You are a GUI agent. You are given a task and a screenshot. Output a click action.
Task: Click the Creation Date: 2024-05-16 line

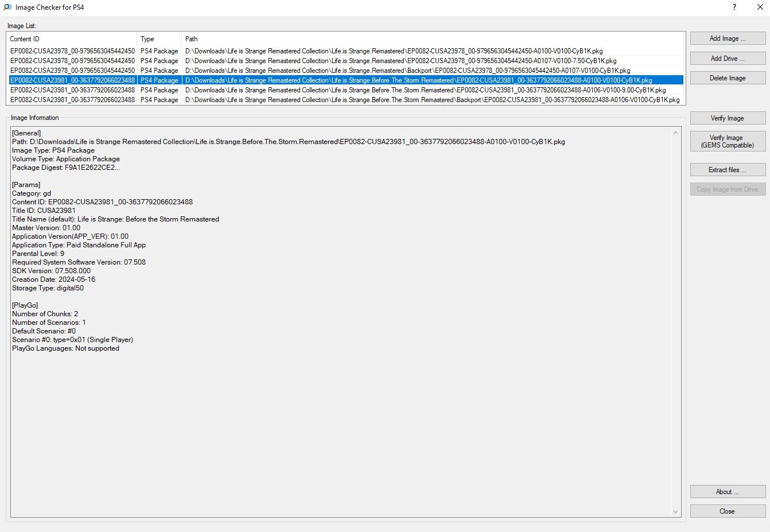click(54, 279)
